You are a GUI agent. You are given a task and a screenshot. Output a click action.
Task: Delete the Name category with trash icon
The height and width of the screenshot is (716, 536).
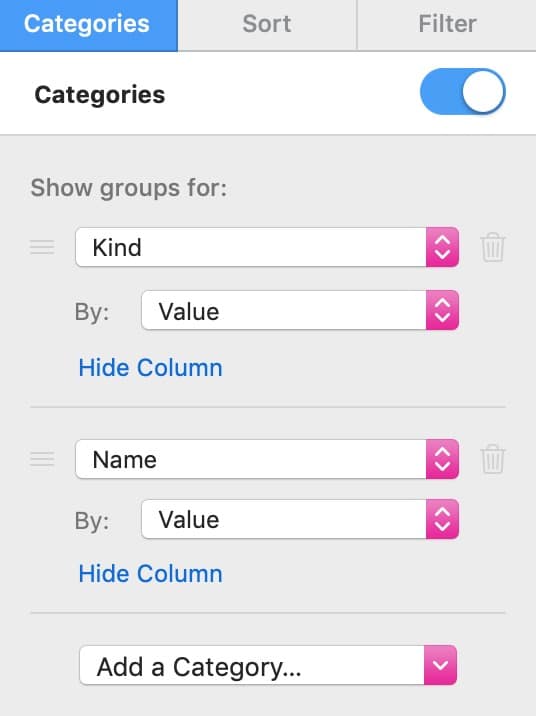493,458
